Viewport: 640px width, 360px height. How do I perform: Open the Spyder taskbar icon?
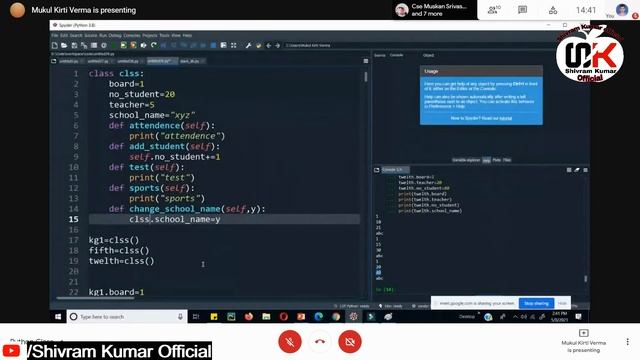tap(353, 316)
